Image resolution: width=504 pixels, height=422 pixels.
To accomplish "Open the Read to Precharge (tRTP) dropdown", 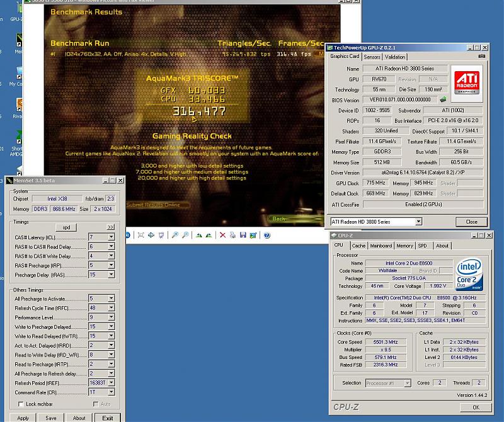I will coord(112,364).
